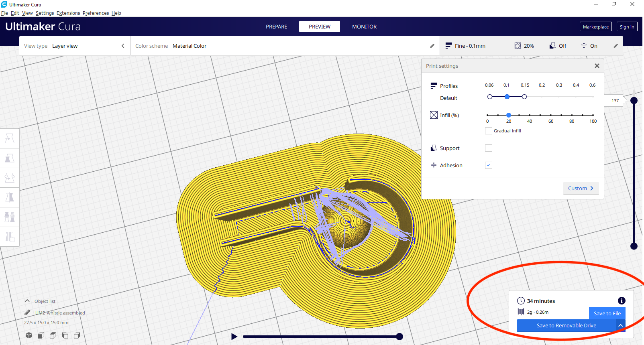The height and width of the screenshot is (345, 644).
Task: Enable the Gradual infill checkbox
Action: tap(489, 131)
